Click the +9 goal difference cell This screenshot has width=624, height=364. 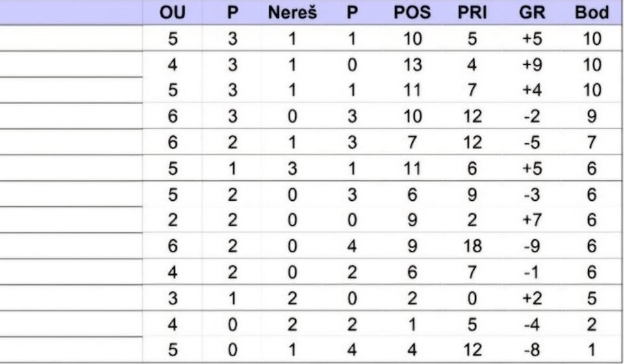point(532,64)
